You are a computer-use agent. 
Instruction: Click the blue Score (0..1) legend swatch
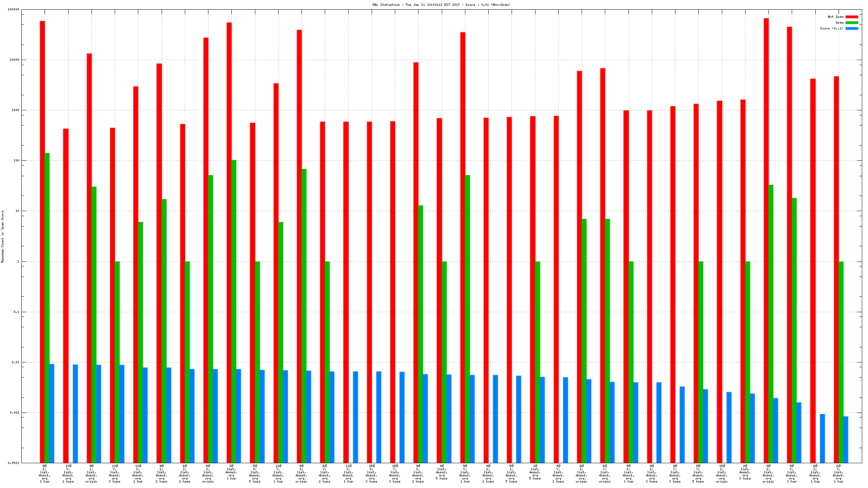(x=851, y=29)
